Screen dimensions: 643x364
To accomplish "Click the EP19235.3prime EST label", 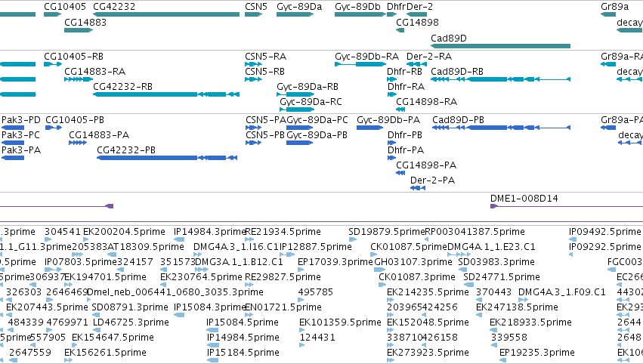I will [x=537, y=353].
